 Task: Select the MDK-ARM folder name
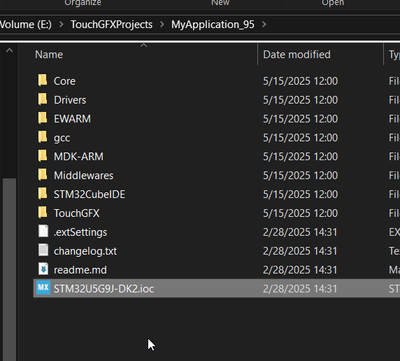point(79,156)
